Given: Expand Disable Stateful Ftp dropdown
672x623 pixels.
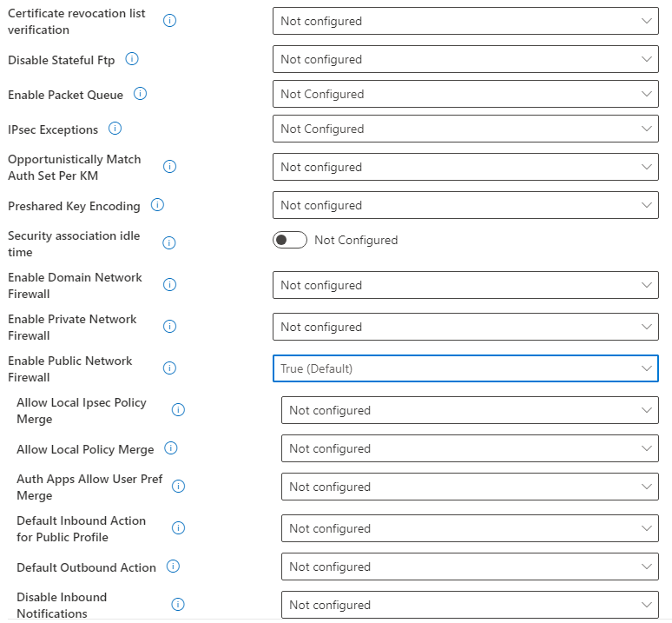Looking at the screenshot, I should click(x=465, y=59).
